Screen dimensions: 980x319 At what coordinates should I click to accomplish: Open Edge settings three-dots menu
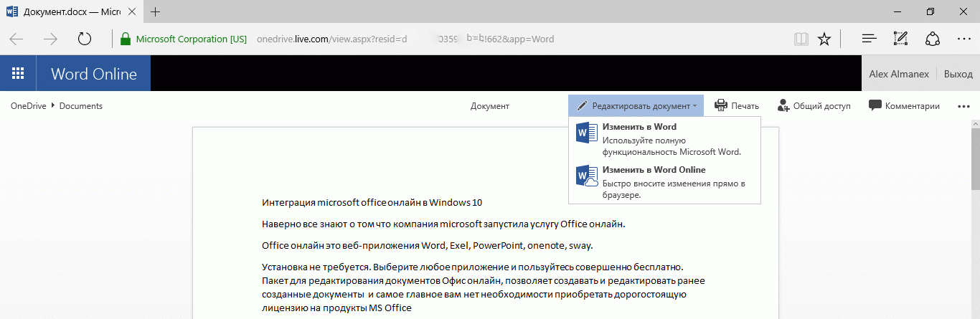pyautogui.click(x=963, y=39)
